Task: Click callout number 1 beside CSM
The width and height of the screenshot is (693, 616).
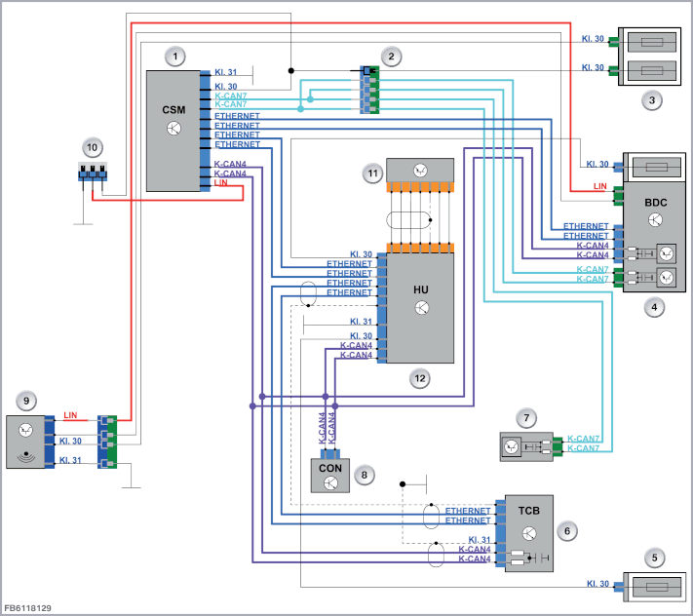Action: [175, 57]
